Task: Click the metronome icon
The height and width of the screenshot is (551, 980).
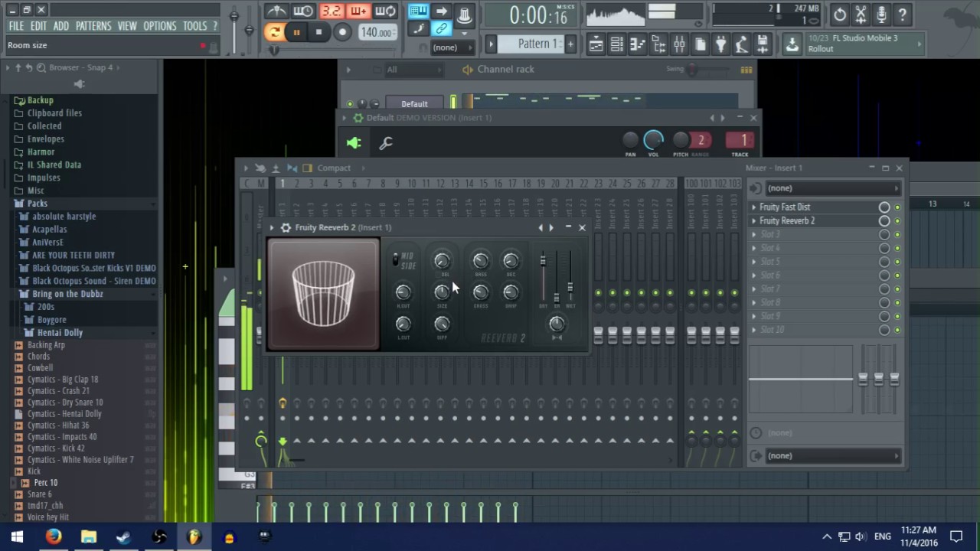Action: (x=276, y=11)
